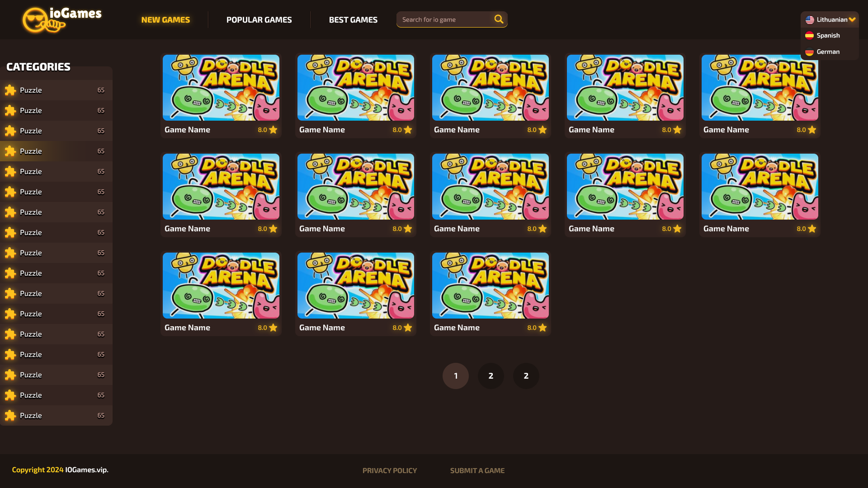Image resolution: width=868 pixels, height=488 pixels.
Task: Switch to the POPULAR GAMES tab
Action: tap(259, 19)
